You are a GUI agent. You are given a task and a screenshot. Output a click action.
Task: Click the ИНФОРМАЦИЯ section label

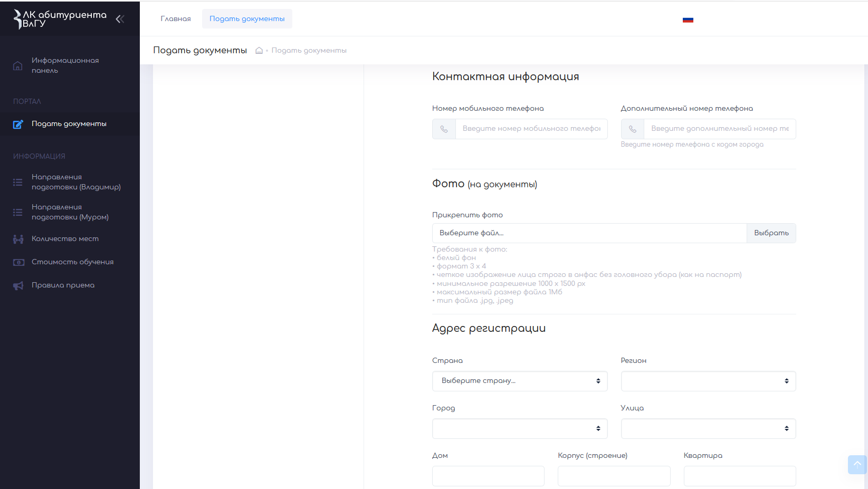tap(39, 156)
